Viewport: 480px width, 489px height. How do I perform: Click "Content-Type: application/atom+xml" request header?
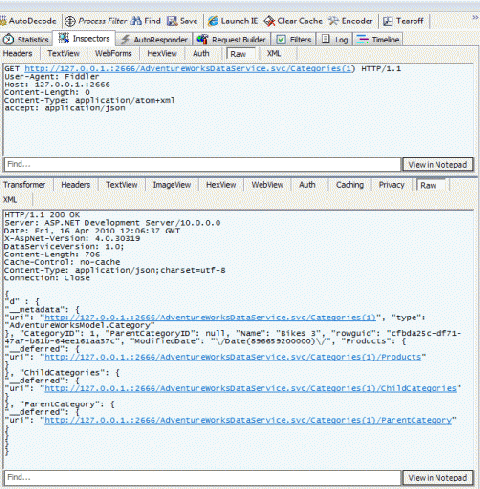(89, 100)
